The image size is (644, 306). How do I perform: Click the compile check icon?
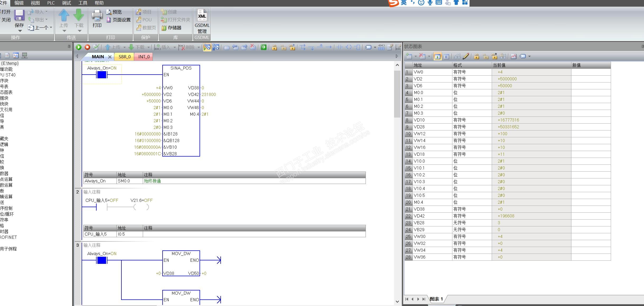click(96, 47)
